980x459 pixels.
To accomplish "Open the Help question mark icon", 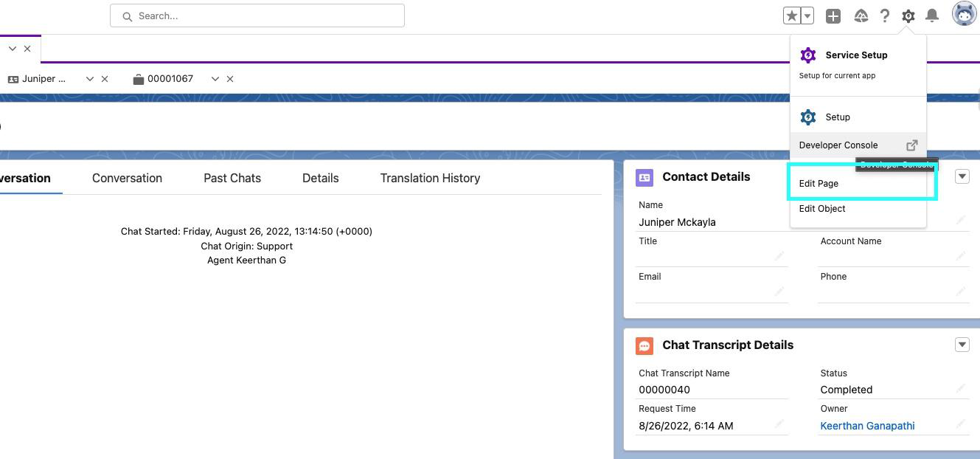I will 885,15.
